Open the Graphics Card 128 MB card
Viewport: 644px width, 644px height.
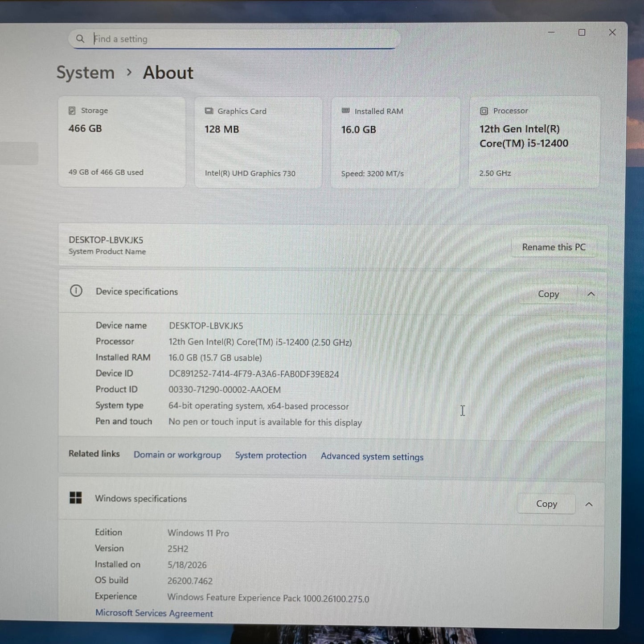(x=258, y=142)
